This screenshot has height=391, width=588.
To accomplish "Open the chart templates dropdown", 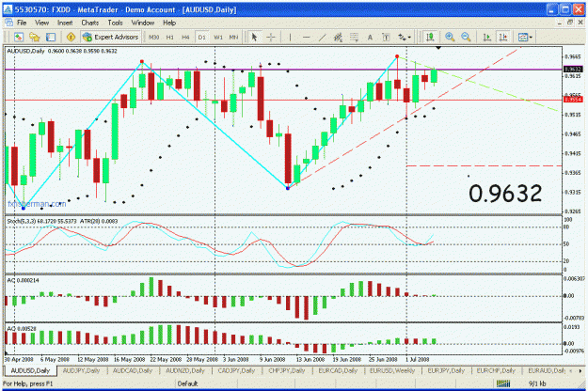I will pos(525,37).
